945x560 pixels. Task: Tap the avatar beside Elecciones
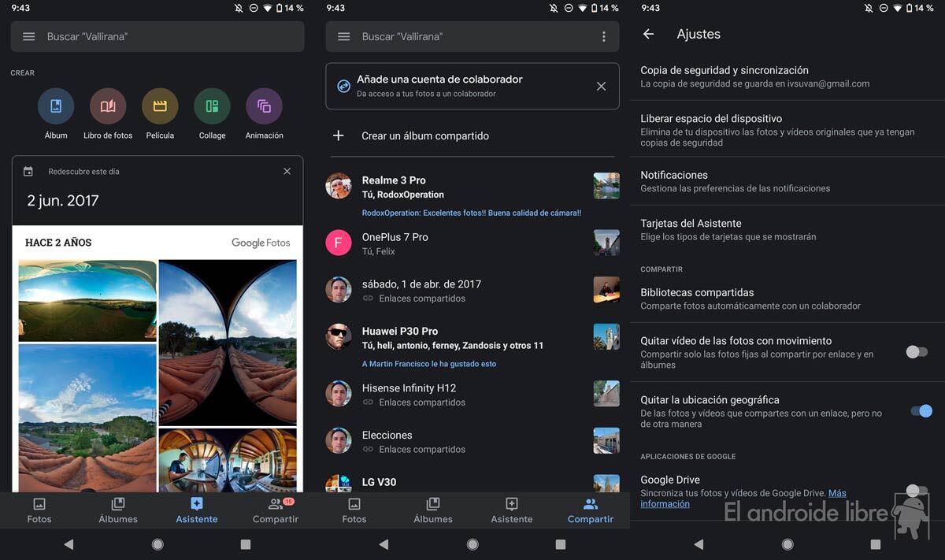[x=339, y=441]
